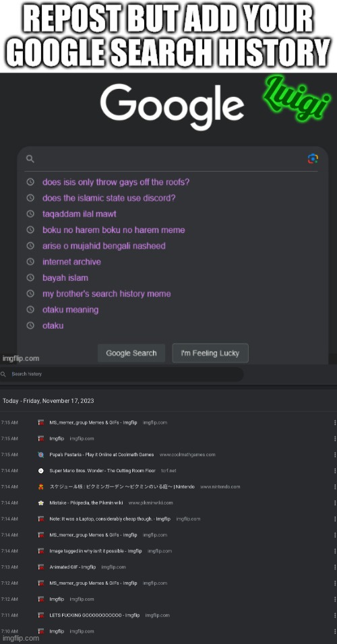Screen dimensions: 337x644
Task: Open the three-dot menu for Mistake - Pikipedia entry
Action: [x=336, y=503]
